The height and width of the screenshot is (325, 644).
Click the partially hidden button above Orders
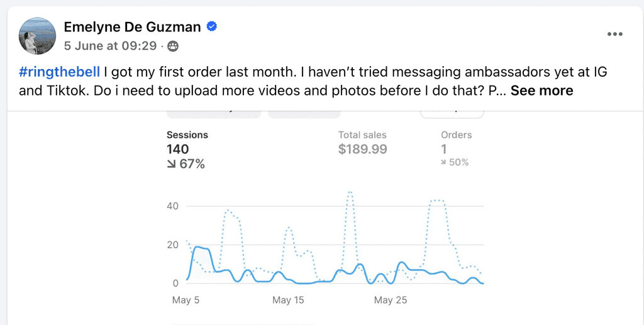tap(452, 113)
